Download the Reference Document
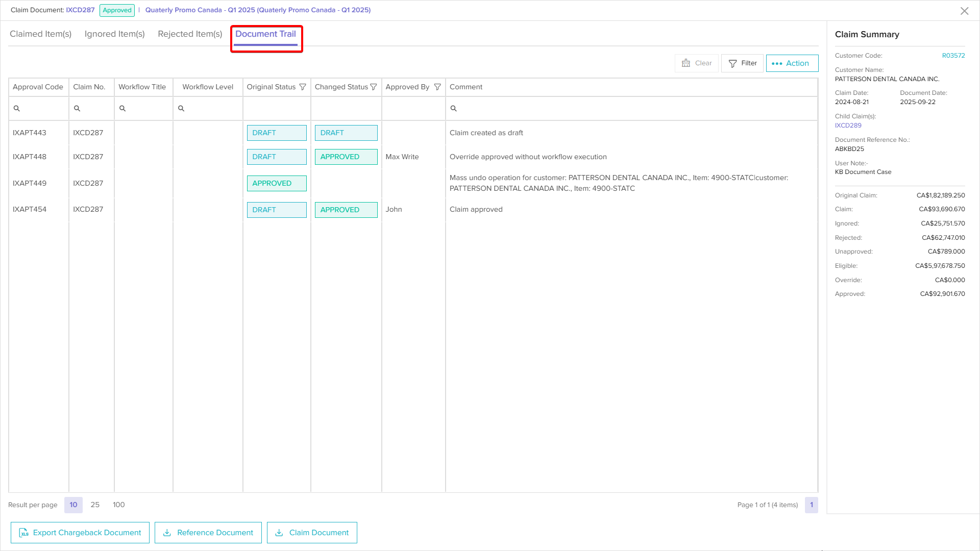 coord(208,533)
